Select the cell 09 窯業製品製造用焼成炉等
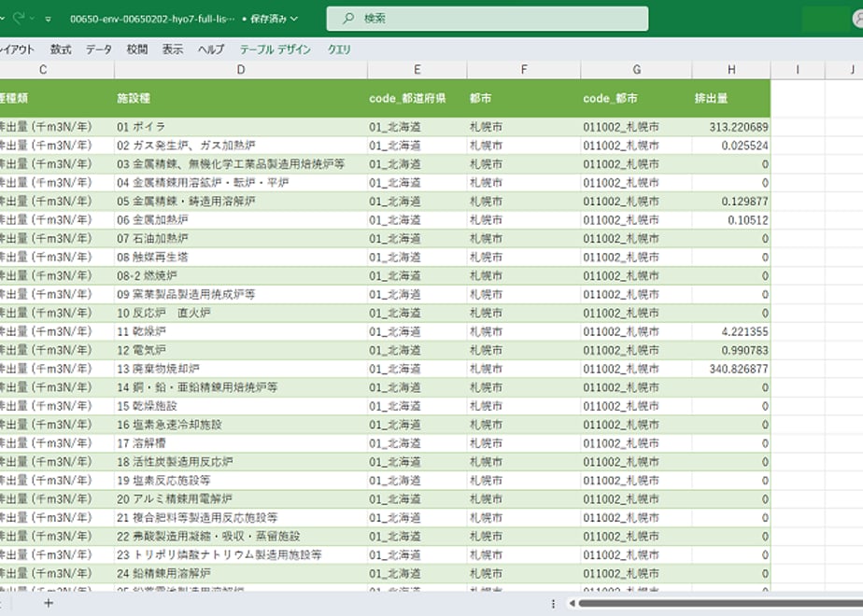Viewport: 863px width, 616px height. (x=241, y=295)
